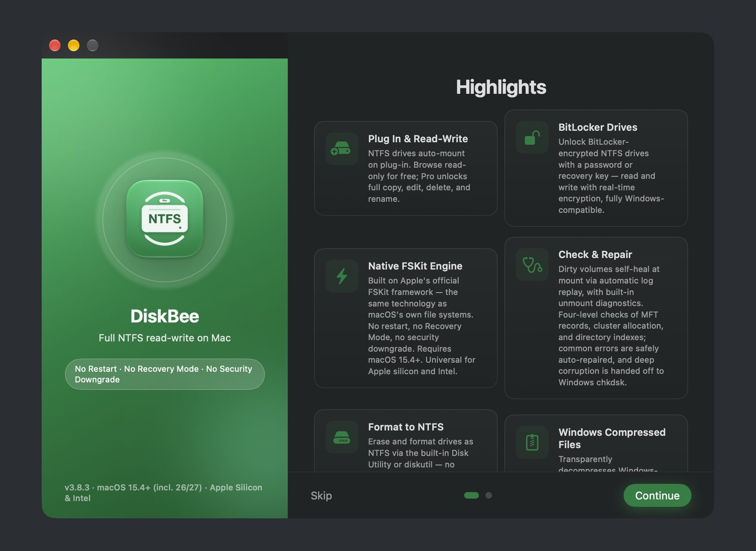Viewport: 756px width, 551px height.
Task: Skip the onboarding highlights
Action: pos(321,496)
